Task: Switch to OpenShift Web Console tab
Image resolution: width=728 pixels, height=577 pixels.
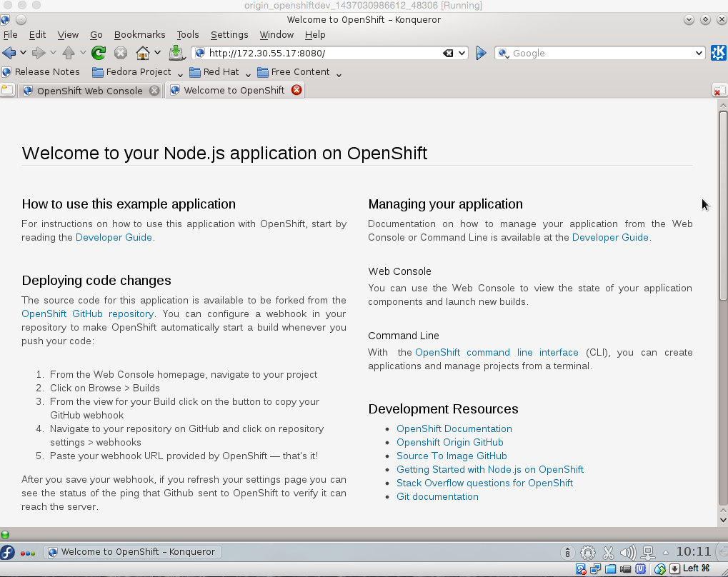Action: pos(89,91)
